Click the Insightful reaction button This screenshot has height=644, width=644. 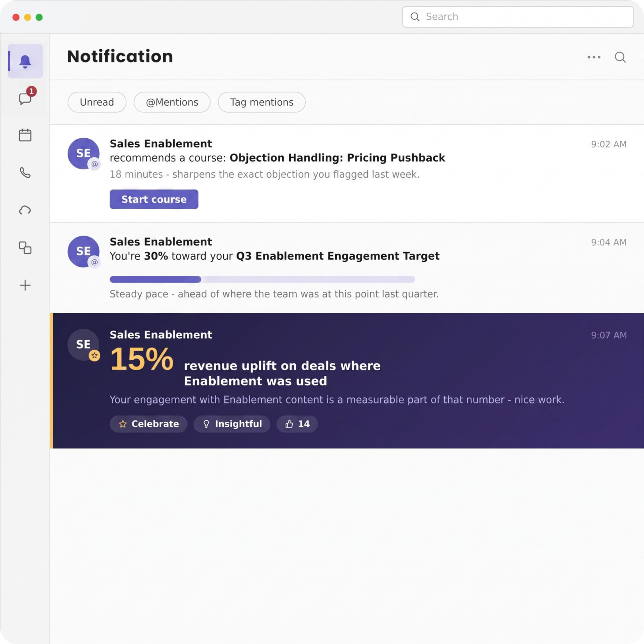tap(232, 424)
